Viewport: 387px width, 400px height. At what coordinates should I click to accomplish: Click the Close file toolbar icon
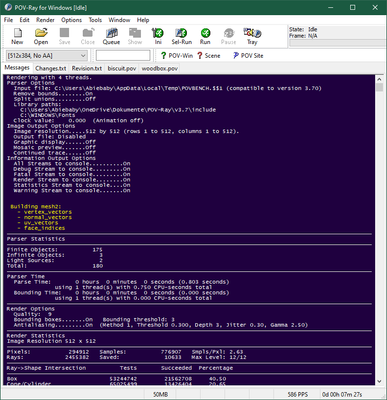(88, 36)
